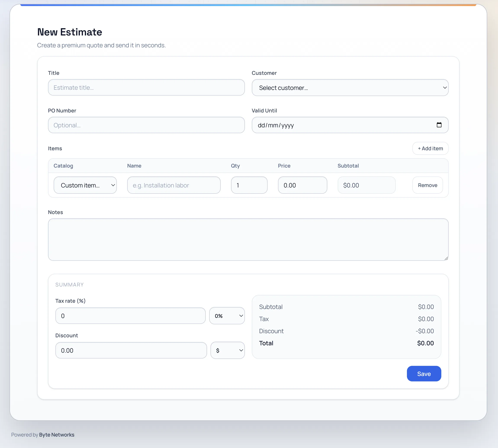This screenshot has height=448, width=498.
Task: Open the Custom item catalog selector
Action: tap(85, 185)
